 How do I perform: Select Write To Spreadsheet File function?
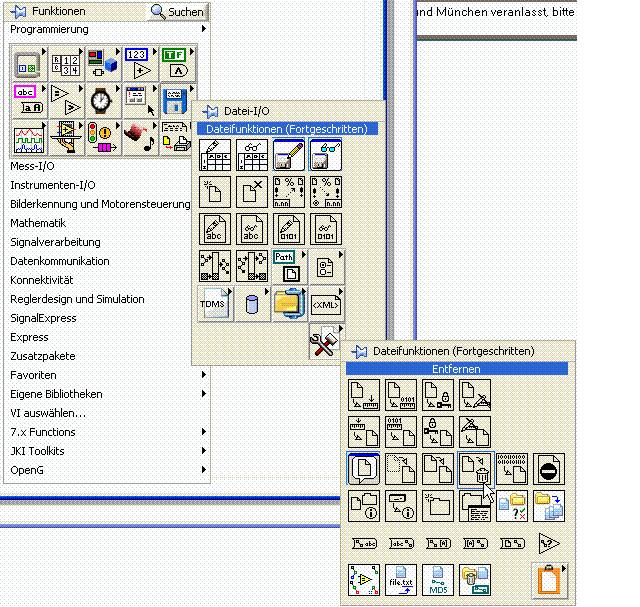click(x=215, y=155)
